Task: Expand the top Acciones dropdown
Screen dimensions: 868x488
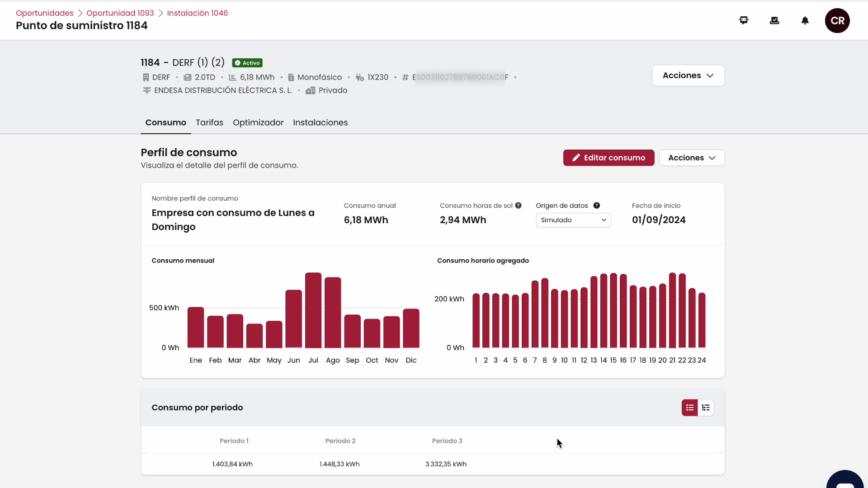Action: click(688, 75)
